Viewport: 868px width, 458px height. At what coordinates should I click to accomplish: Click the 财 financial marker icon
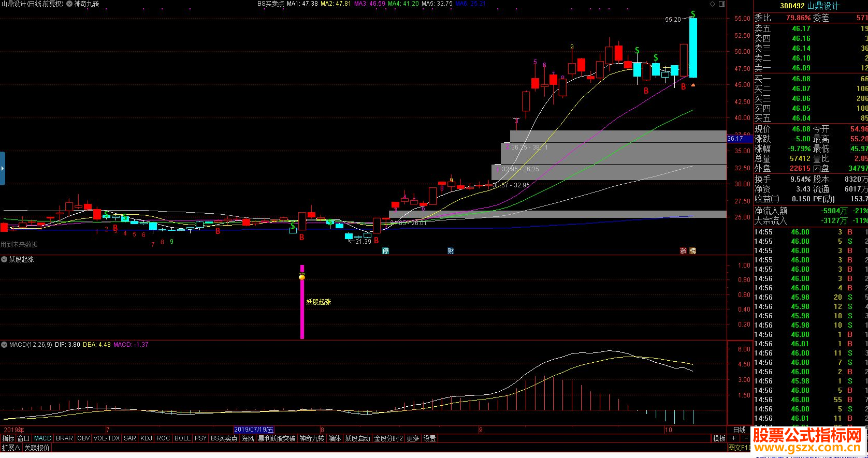coord(451,251)
